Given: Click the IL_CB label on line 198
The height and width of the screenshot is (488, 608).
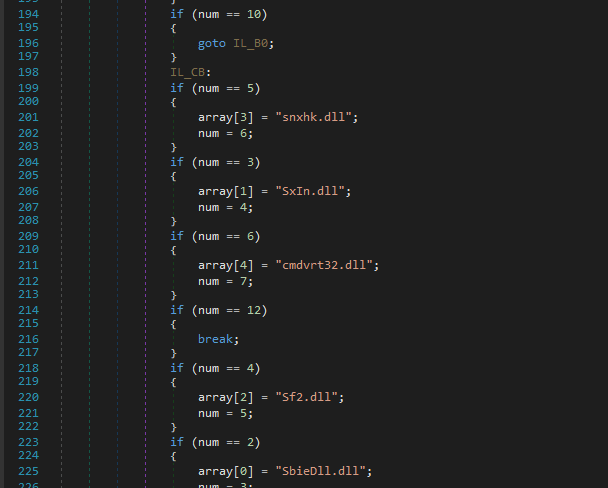Looking at the screenshot, I should pos(187,72).
